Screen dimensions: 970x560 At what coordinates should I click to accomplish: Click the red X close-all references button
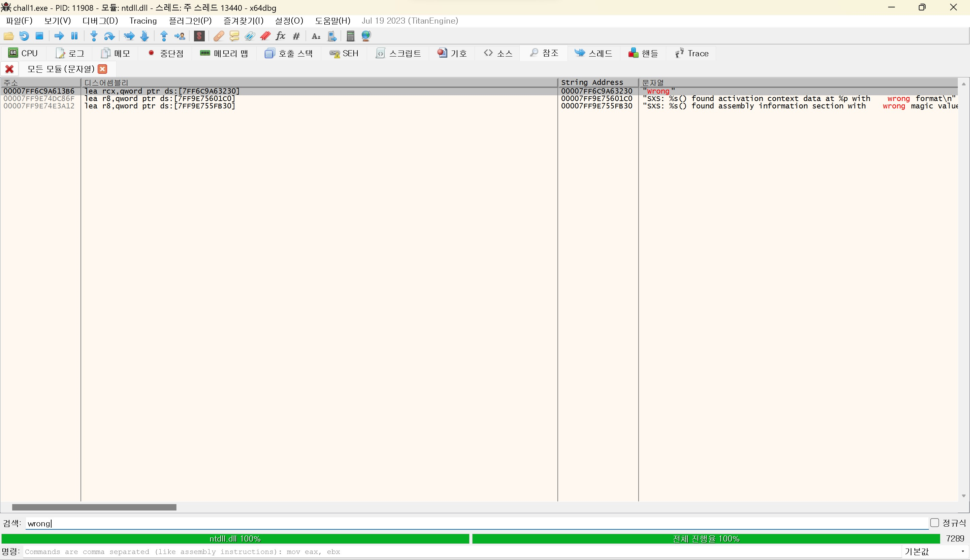point(9,69)
